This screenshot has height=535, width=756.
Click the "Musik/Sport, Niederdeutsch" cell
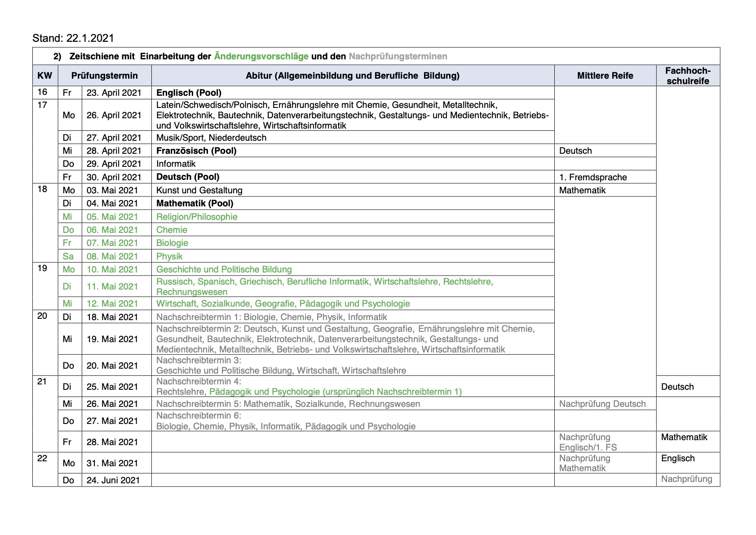211,138
